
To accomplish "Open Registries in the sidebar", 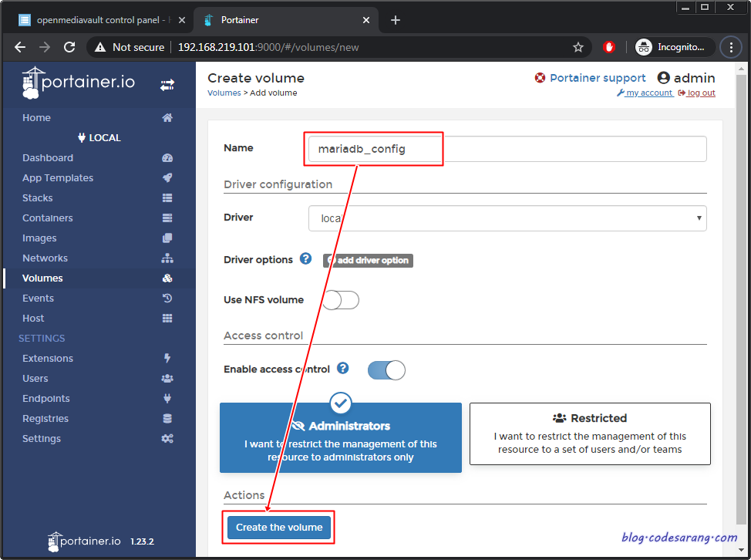I will 45,419.
